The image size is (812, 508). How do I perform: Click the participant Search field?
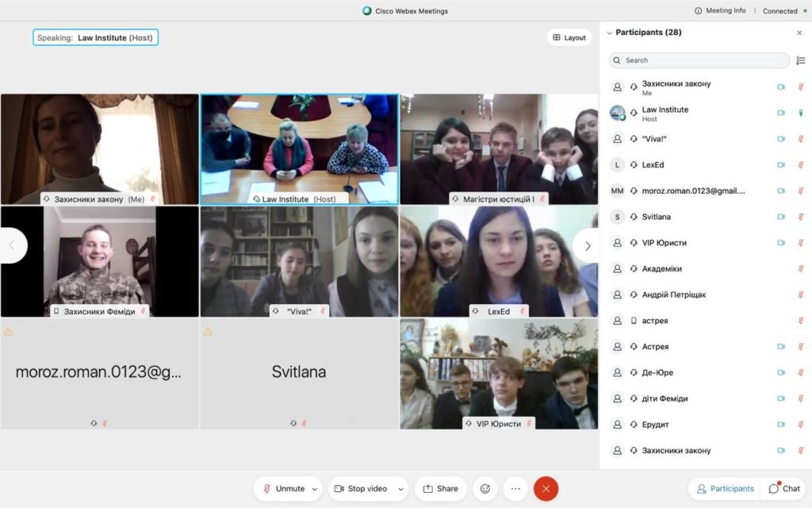(699, 60)
